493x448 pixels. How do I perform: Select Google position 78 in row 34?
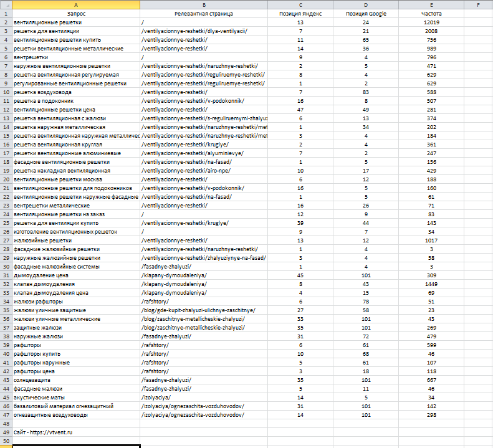(x=366, y=302)
